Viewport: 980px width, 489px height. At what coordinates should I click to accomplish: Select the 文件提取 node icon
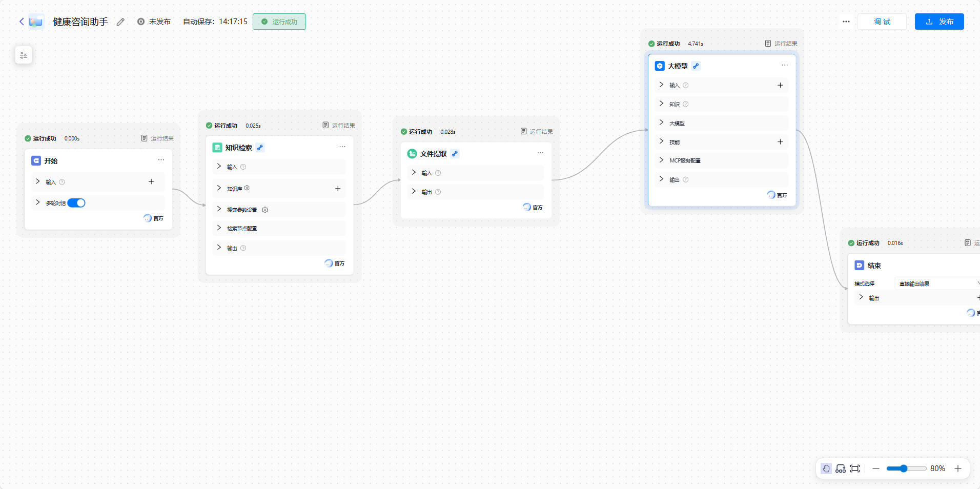coord(412,154)
